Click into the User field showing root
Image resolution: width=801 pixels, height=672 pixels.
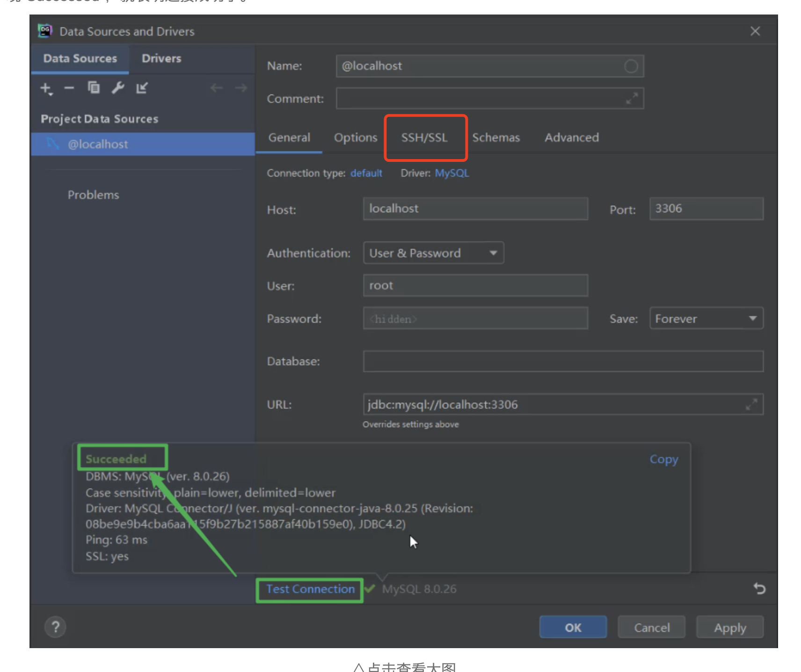(x=475, y=285)
